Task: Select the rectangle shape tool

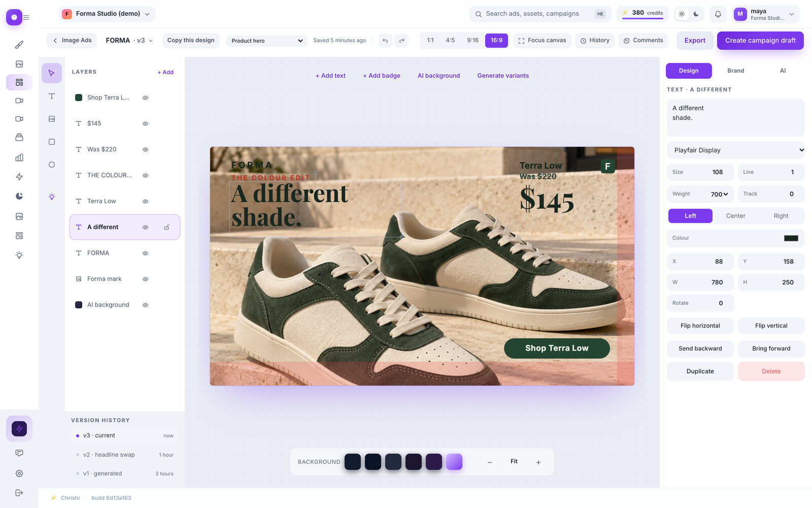Action: (x=52, y=142)
